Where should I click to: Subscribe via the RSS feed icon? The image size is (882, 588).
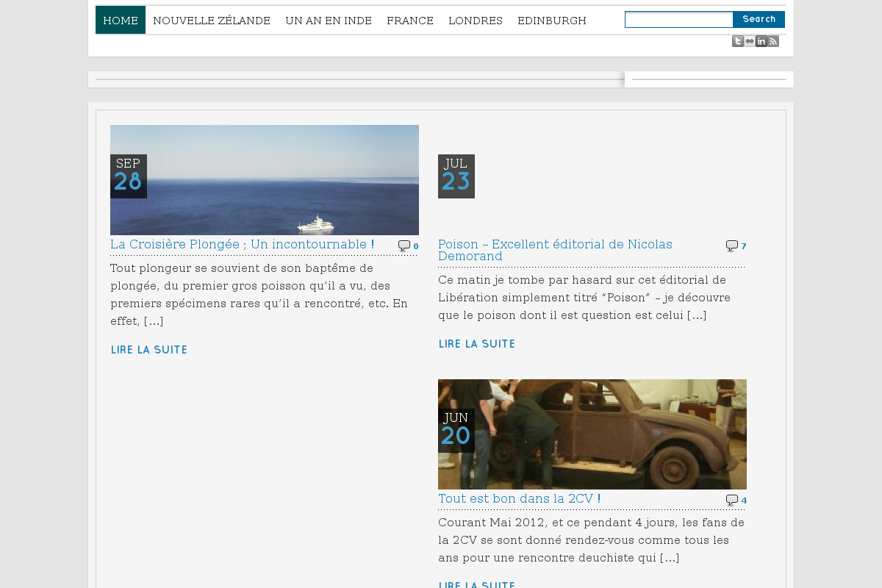click(773, 41)
